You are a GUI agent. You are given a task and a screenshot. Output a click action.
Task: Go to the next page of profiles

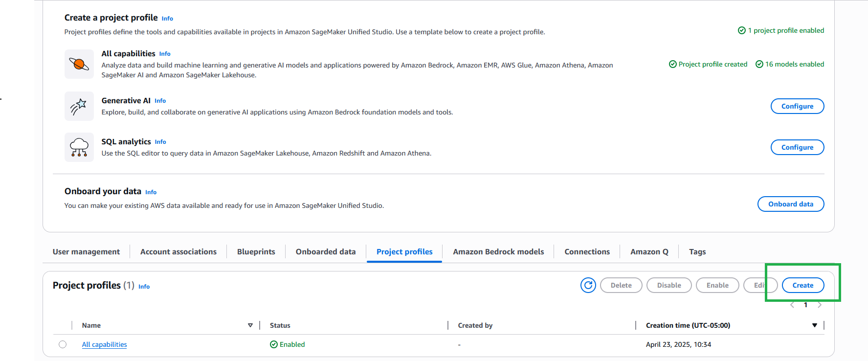click(x=820, y=305)
